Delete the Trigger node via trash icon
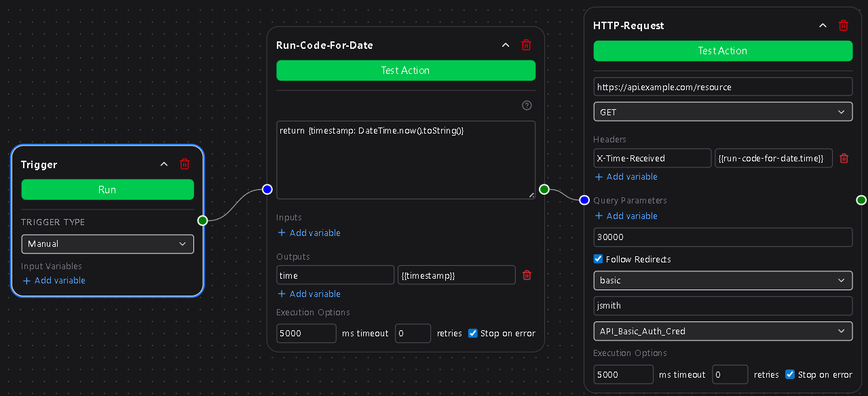Viewport: 868px width, 396px height. [x=185, y=164]
